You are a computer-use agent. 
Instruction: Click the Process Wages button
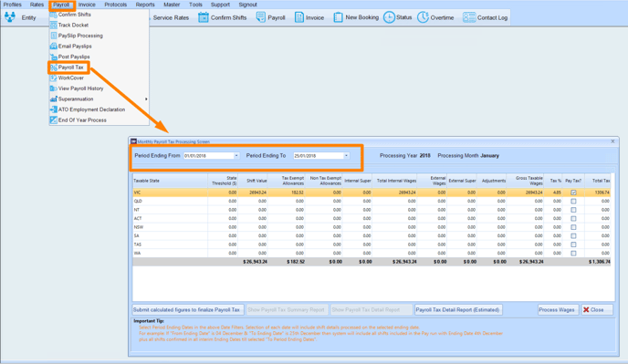point(558,310)
